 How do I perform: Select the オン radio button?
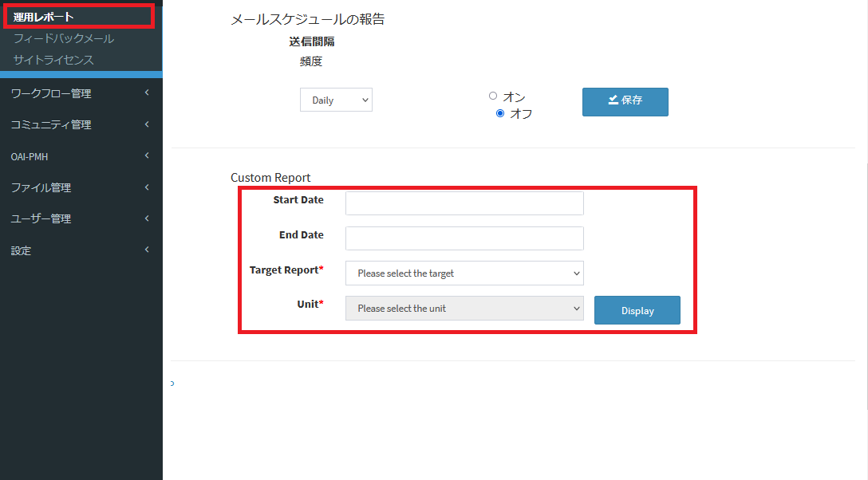click(493, 96)
